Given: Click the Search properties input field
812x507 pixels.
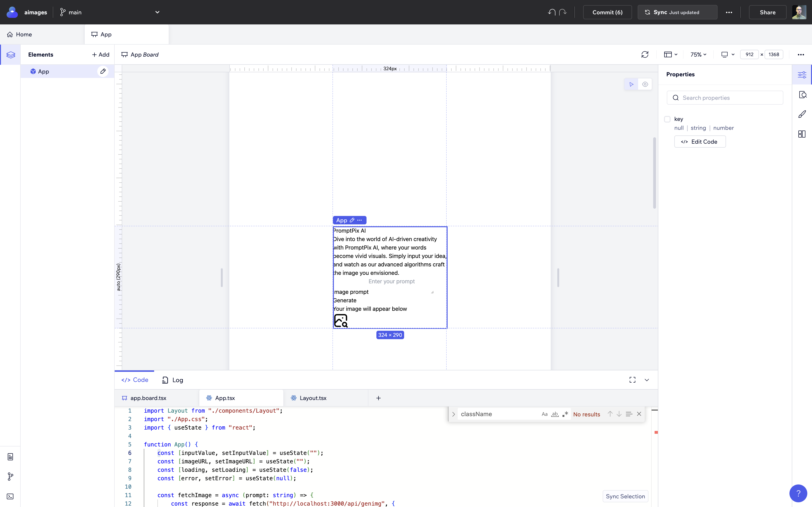Looking at the screenshot, I should tap(725, 98).
